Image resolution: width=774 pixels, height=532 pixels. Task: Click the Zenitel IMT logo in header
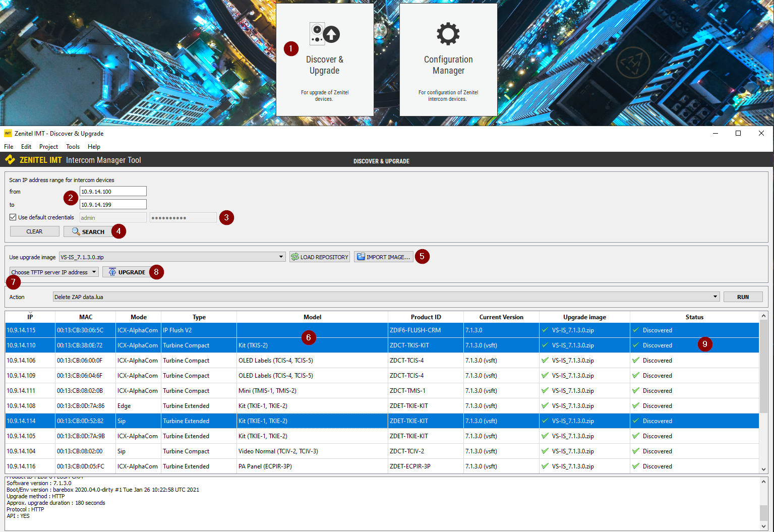pyautogui.click(x=10, y=160)
